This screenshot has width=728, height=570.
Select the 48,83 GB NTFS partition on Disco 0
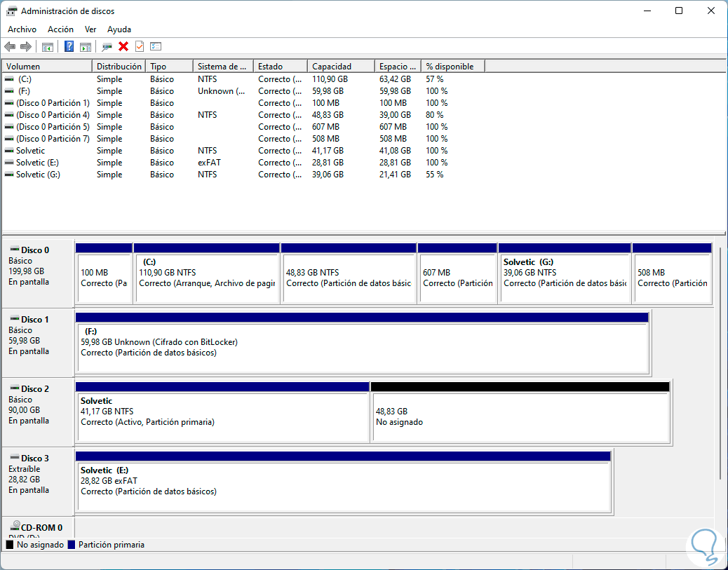click(348, 274)
